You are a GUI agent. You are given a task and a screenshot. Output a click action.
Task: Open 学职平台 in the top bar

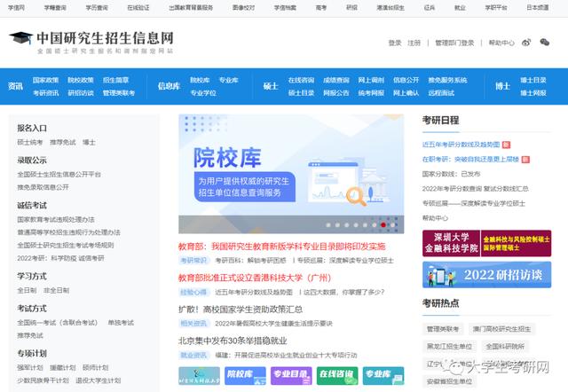[x=496, y=7]
